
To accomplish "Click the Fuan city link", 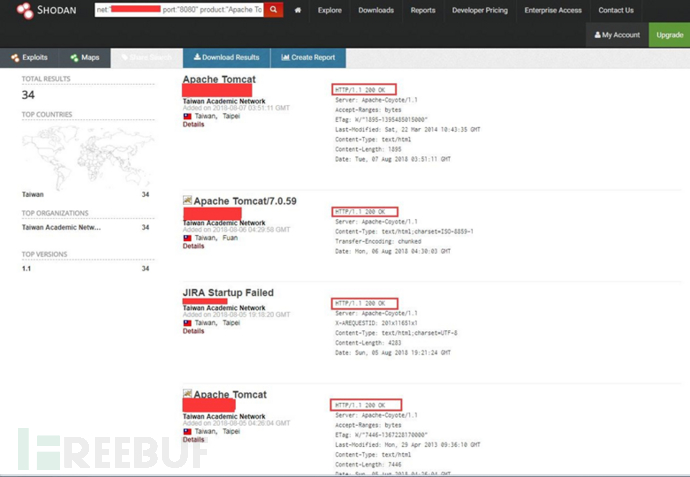I will (x=230, y=238).
